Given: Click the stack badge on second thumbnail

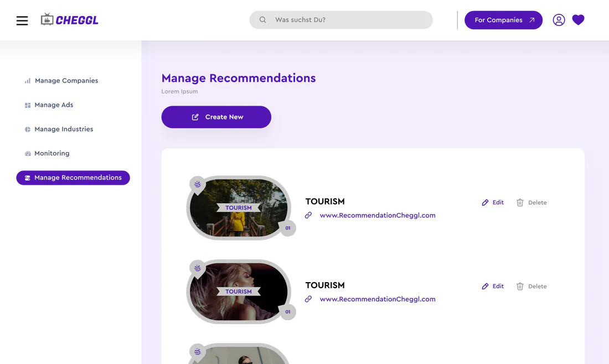Looking at the screenshot, I should tap(197, 268).
